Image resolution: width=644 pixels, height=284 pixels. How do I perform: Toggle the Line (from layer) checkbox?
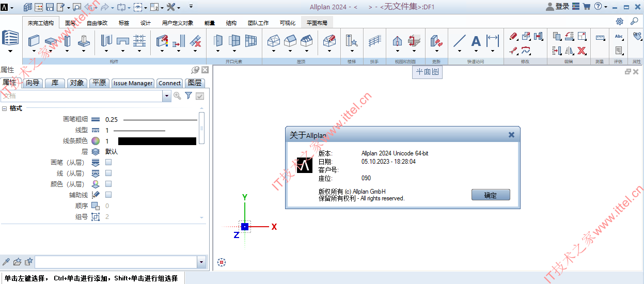[108, 173]
